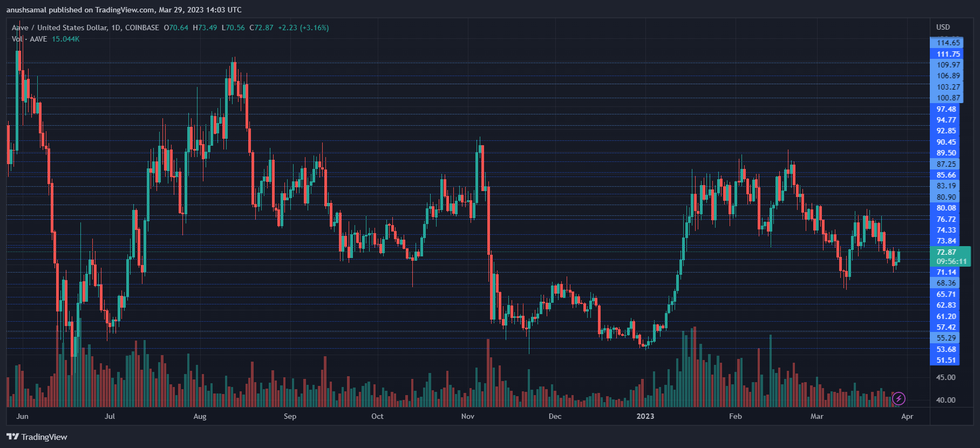Click the 114.65 price level label
Image resolution: width=980 pixels, height=448 pixels.
(x=948, y=43)
